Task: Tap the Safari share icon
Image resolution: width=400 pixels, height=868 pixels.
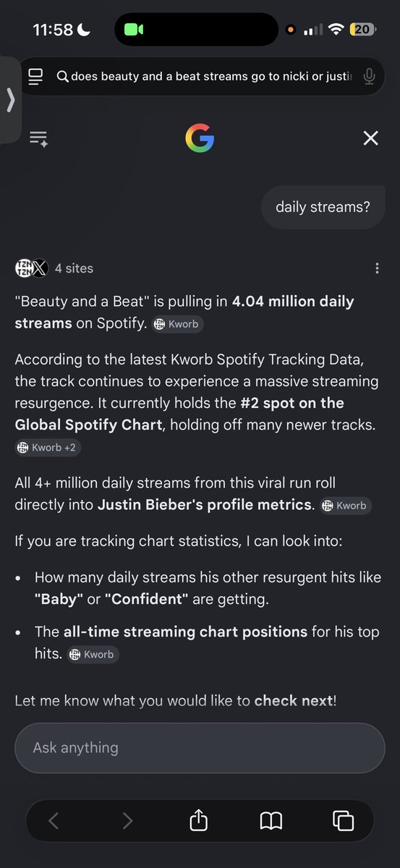Action: click(x=198, y=820)
